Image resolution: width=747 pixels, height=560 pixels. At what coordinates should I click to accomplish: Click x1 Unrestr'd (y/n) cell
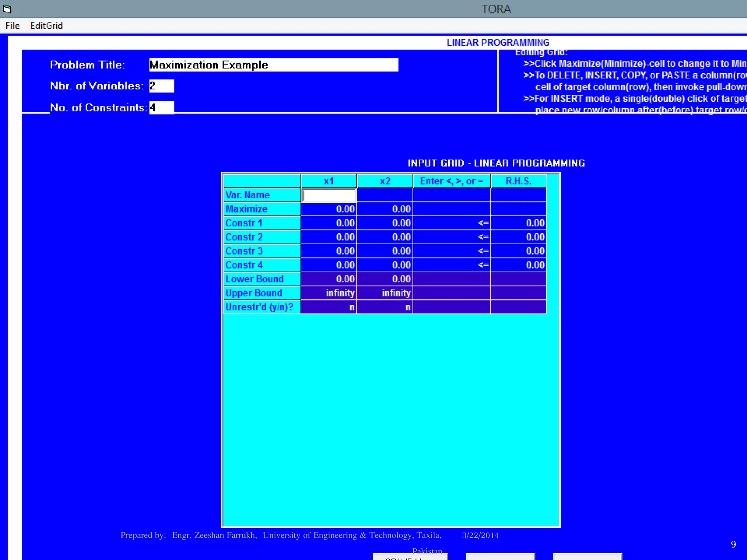pos(329,307)
